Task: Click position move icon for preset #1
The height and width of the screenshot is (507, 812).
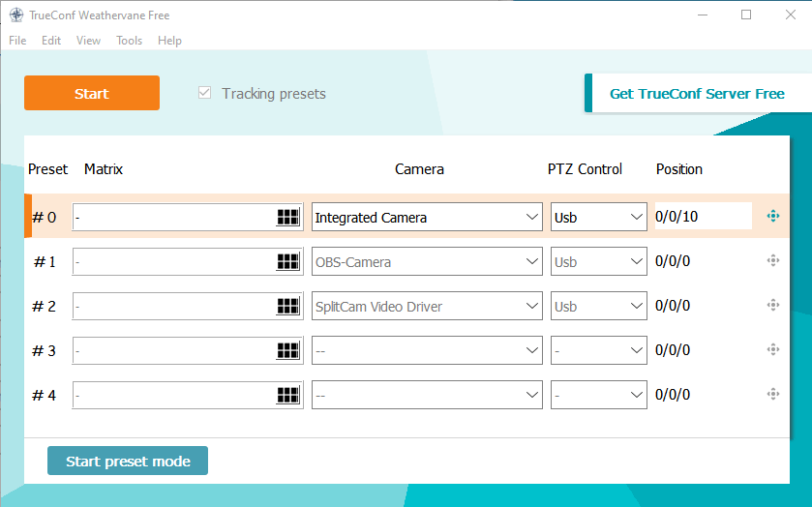Action: click(x=773, y=260)
